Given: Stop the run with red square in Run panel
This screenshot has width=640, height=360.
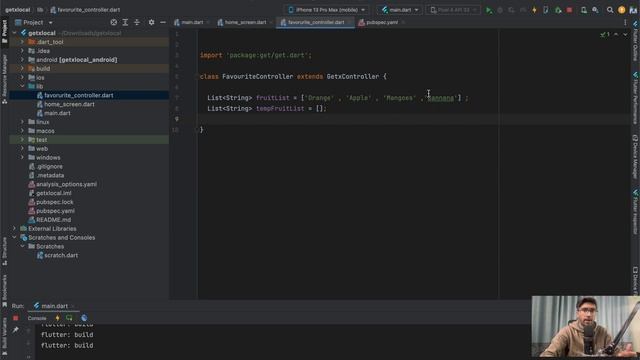Looking at the screenshot, I should point(16,318).
